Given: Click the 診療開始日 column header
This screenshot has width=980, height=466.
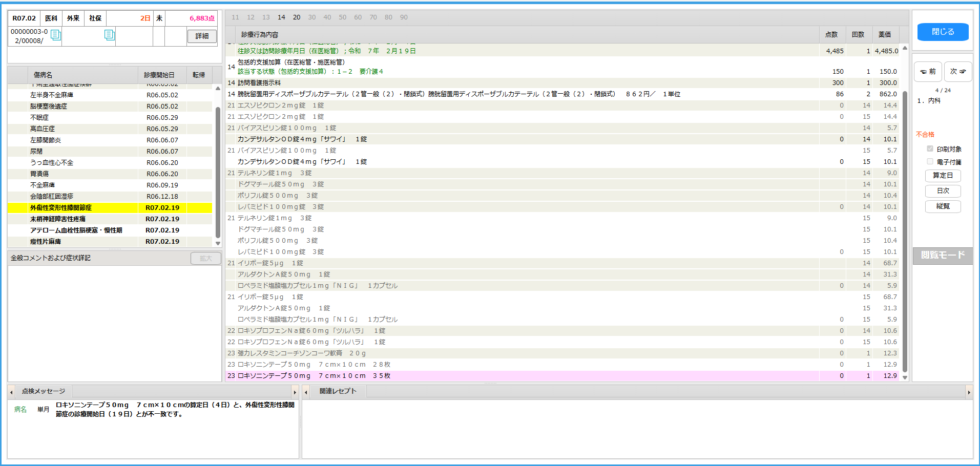Looking at the screenshot, I should point(162,75).
